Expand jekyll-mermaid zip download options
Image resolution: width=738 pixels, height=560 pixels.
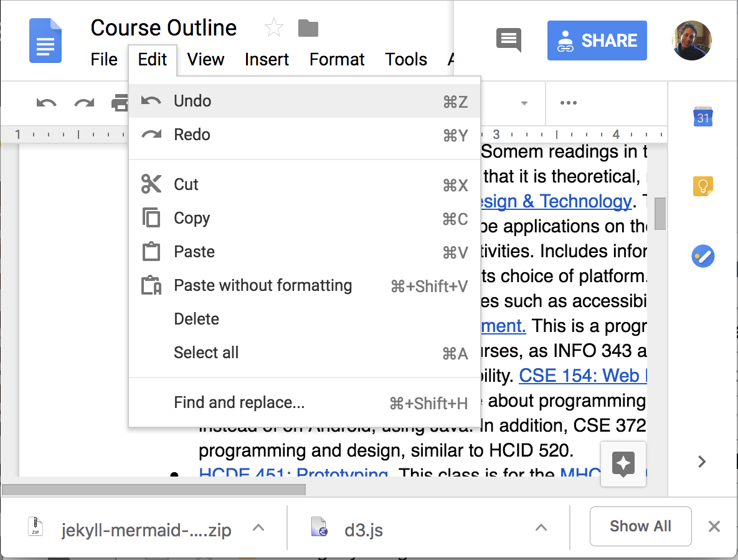(258, 528)
